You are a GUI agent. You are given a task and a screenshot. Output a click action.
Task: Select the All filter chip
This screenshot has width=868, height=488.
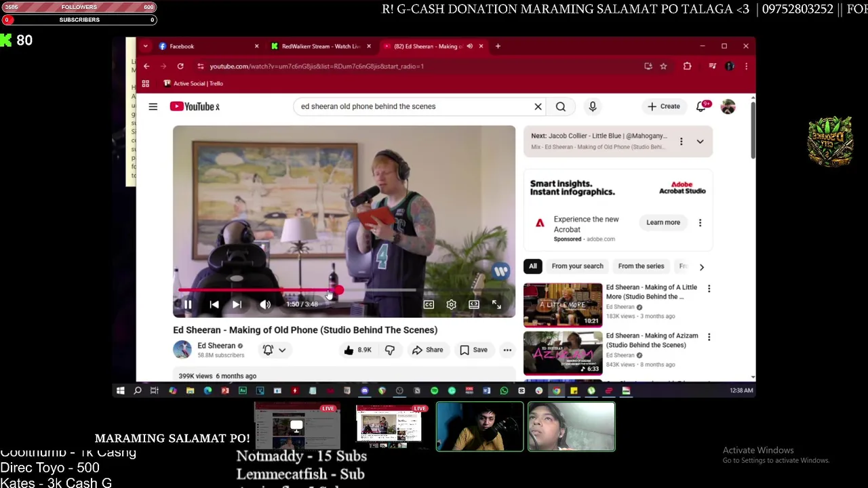[533, 266]
